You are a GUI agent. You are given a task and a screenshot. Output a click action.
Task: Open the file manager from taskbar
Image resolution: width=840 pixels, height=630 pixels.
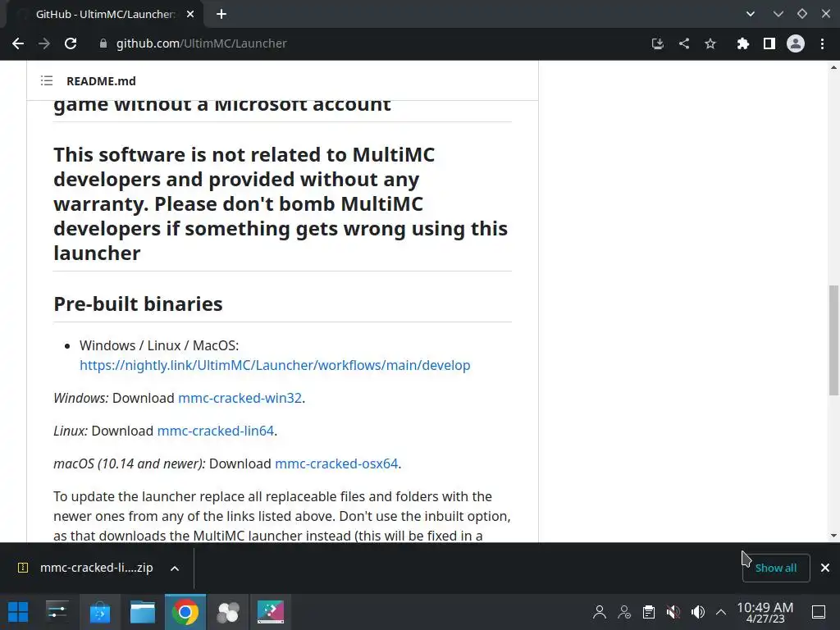point(143,612)
